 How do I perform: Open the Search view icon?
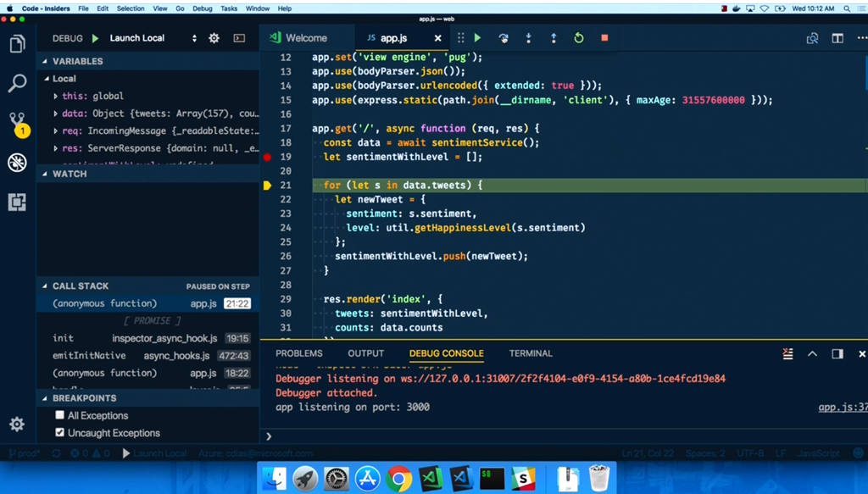coord(17,83)
